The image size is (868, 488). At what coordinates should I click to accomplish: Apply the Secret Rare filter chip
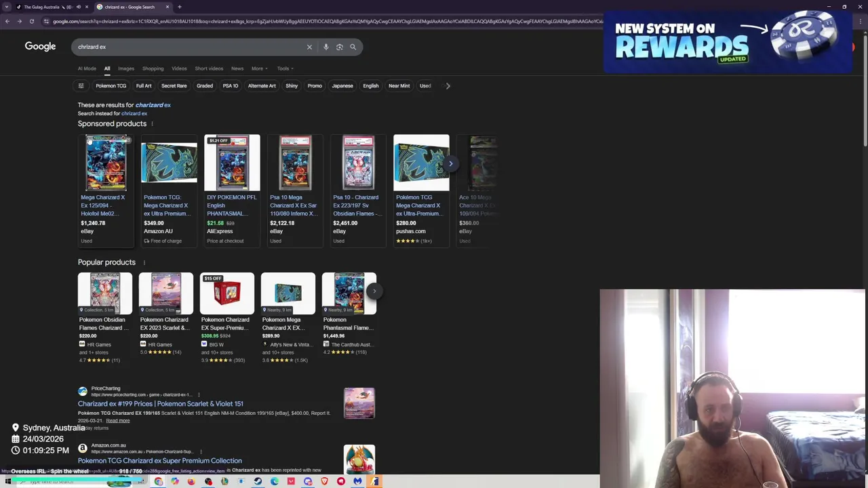click(x=174, y=86)
